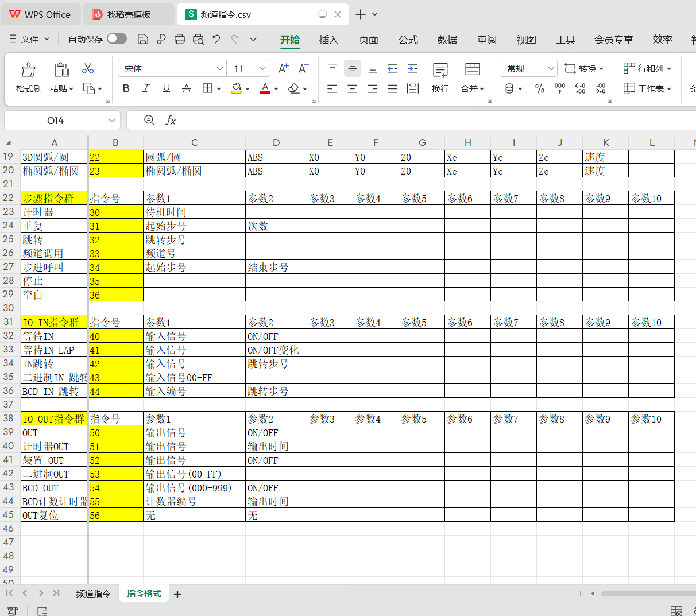This screenshot has height=616, width=696.
Task: Click the Wrap Text icon
Action: coord(440,70)
